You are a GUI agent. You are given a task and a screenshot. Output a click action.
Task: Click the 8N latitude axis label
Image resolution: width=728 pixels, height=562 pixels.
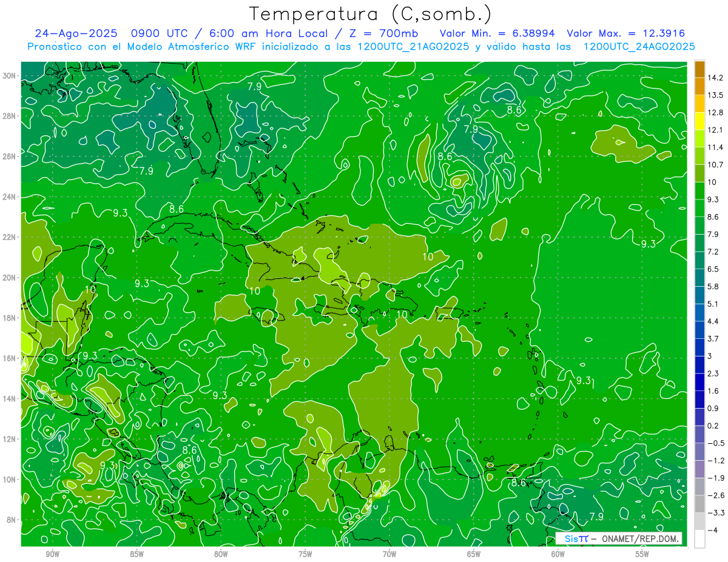(12, 520)
